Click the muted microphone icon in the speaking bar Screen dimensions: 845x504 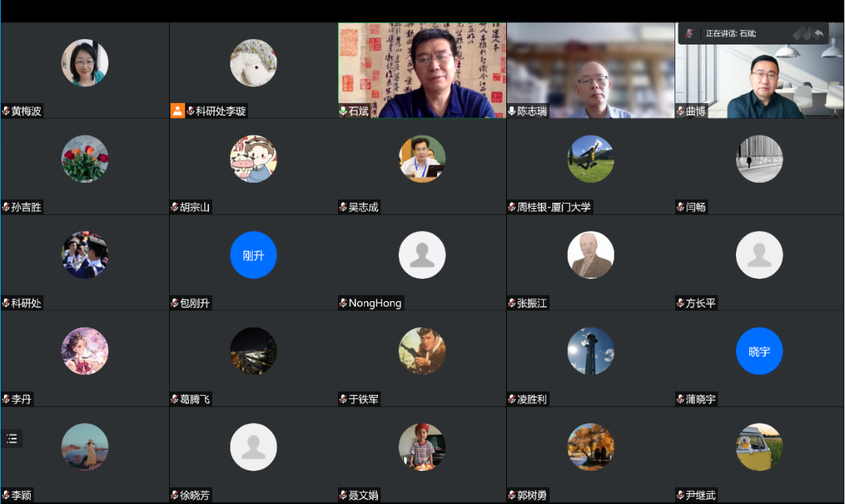point(690,34)
